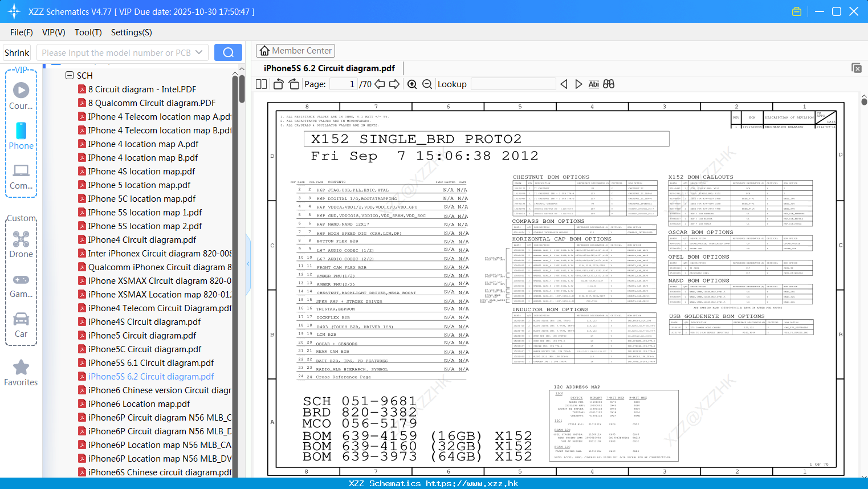Viewport: 868px width, 489px height.
Task: Open iPhone5S 6.1 Circuit diagram.pdf
Action: pos(151,363)
